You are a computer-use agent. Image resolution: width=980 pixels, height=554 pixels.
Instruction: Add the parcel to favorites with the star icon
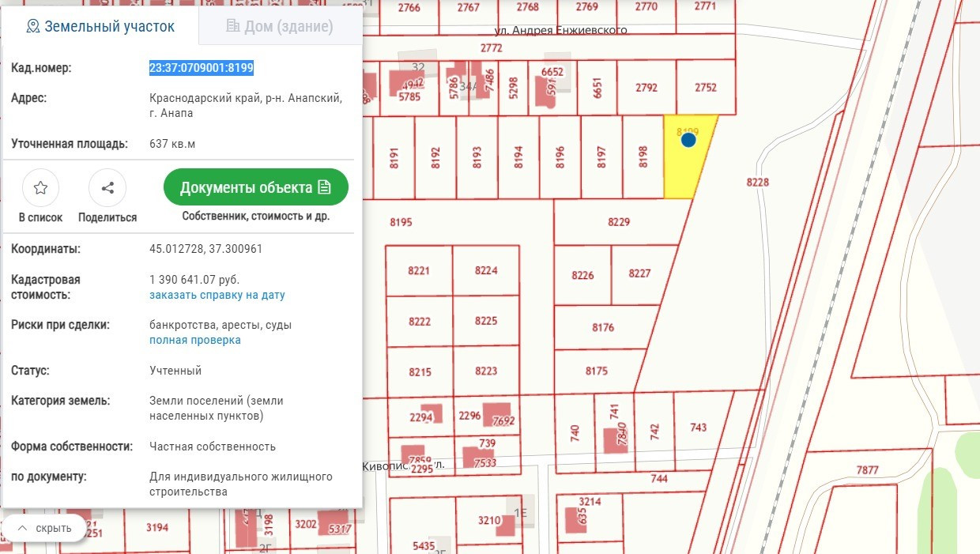41,188
